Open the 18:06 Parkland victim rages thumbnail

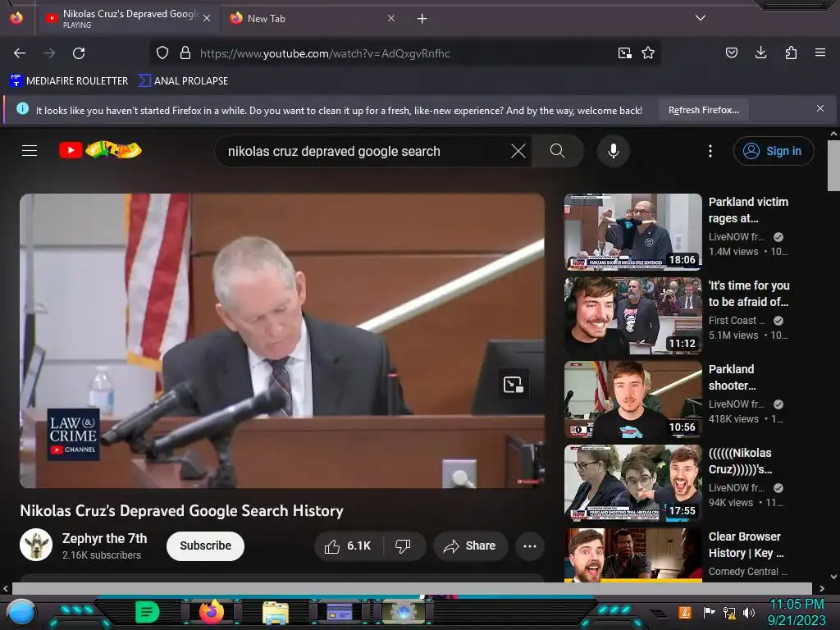[x=632, y=232]
